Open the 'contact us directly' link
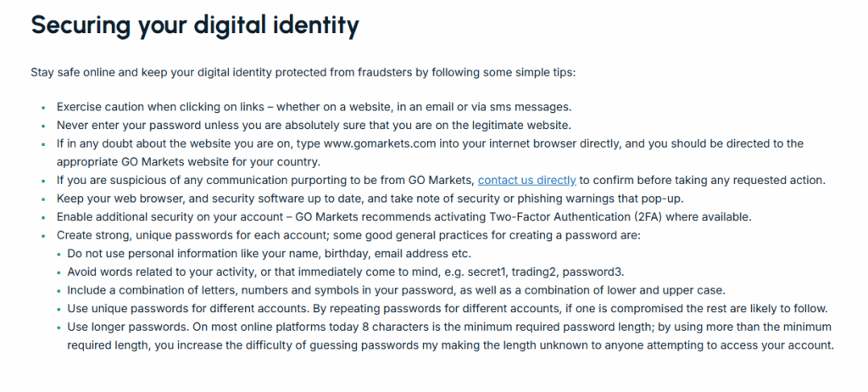This screenshot has height=392, width=868. (526, 180)
